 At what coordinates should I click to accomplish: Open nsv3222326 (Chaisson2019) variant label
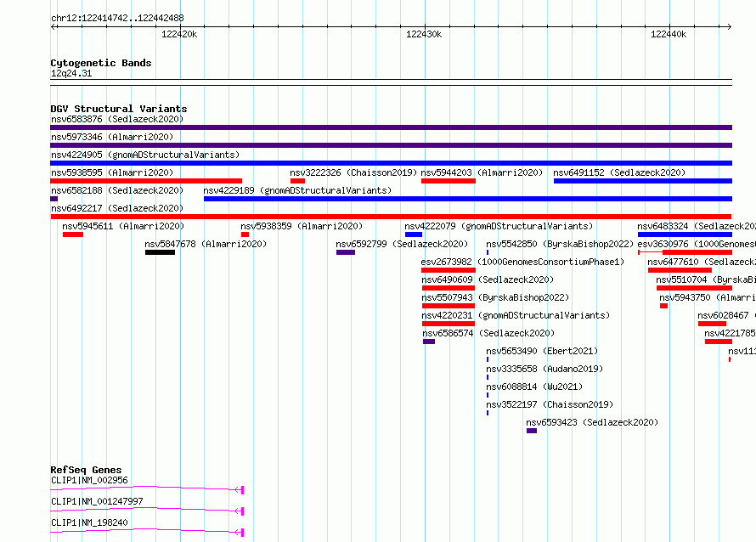(x=353, y=172)
